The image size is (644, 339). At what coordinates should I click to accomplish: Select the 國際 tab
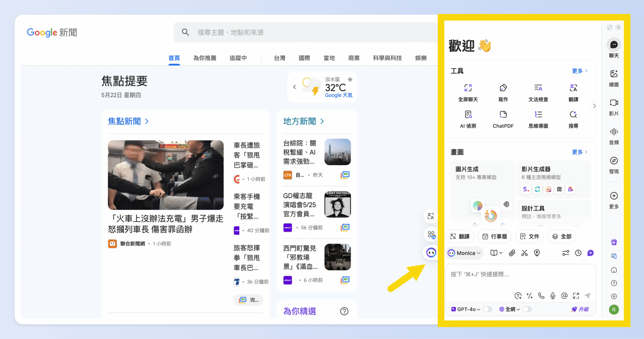(304, 58)
